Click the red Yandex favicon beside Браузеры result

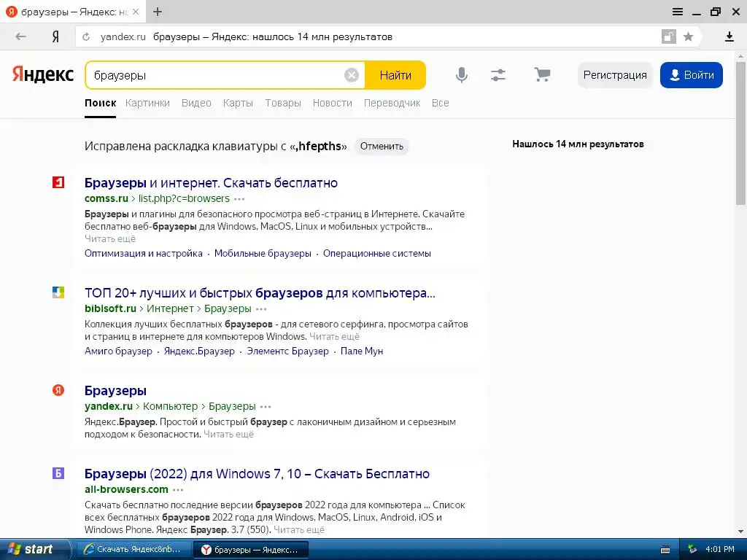tap(58, 391)
